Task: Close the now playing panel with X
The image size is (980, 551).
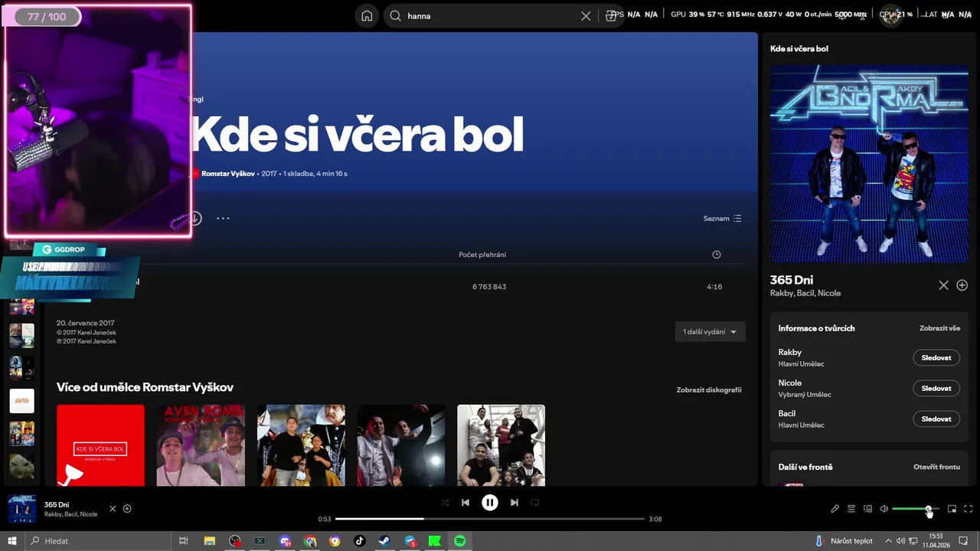Action: (x=943, y=285)
